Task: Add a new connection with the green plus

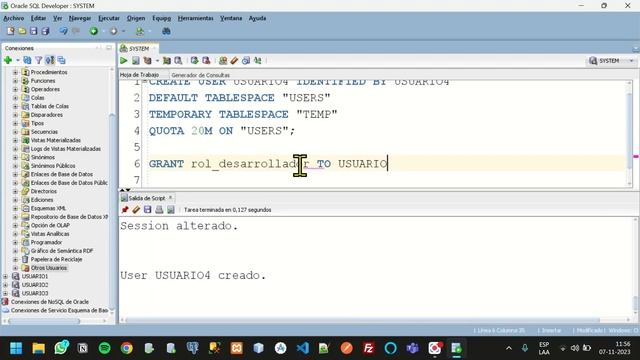Action: pyautogui.click(x=8, y=60)
